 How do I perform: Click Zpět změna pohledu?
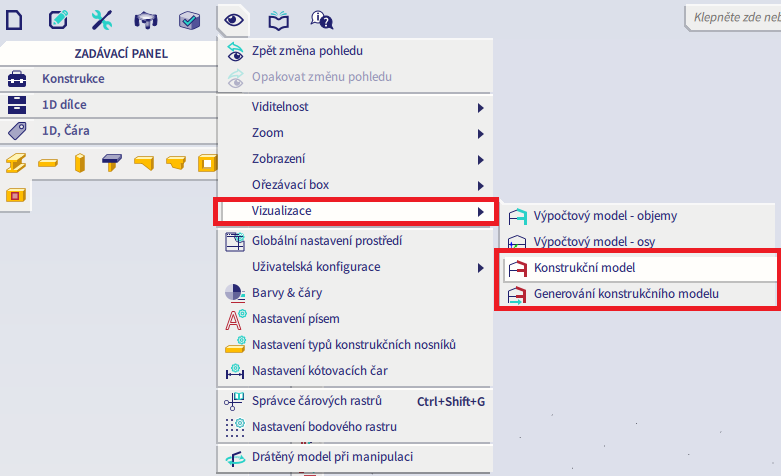pos(307,51)
